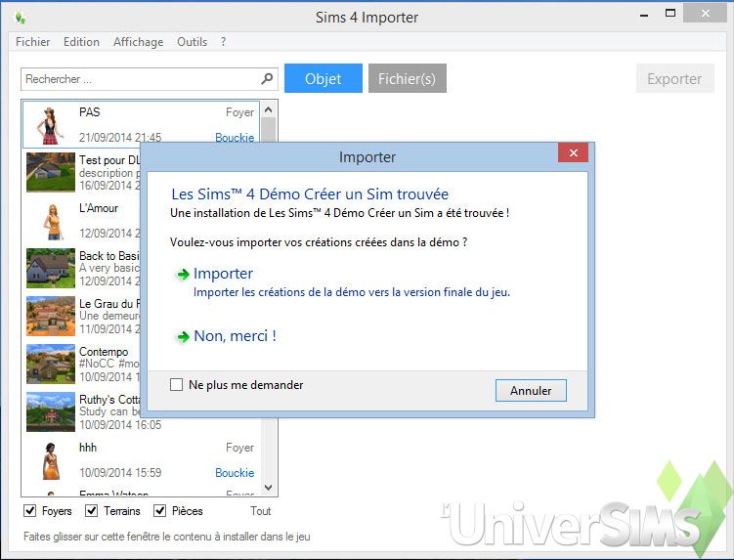Click the search magnifier icon
Screen dimensions: 734x560
tap(267, 78)
